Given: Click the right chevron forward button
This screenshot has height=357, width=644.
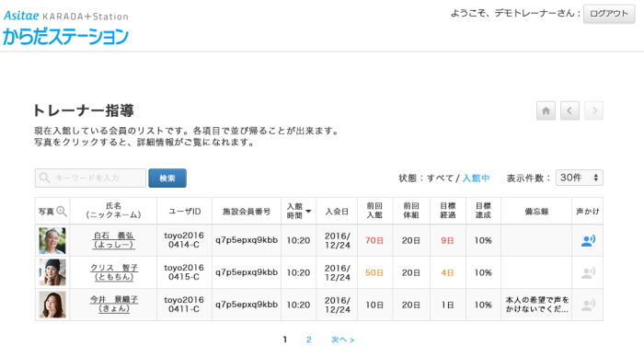Looking at the screenshot, I should pos(594,110).
